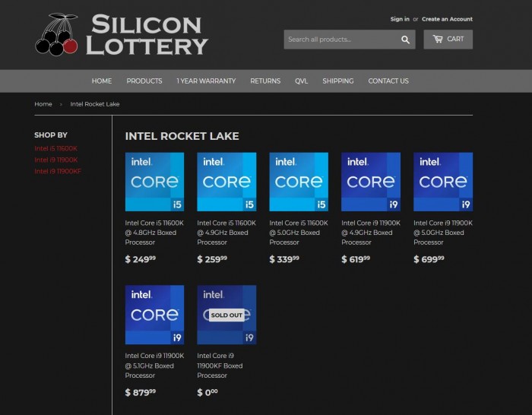This screenshot has height=415, width=532.
Task: Click Intel Core i5 11600K @ 4.9GHz title
Action: point(226,233)
